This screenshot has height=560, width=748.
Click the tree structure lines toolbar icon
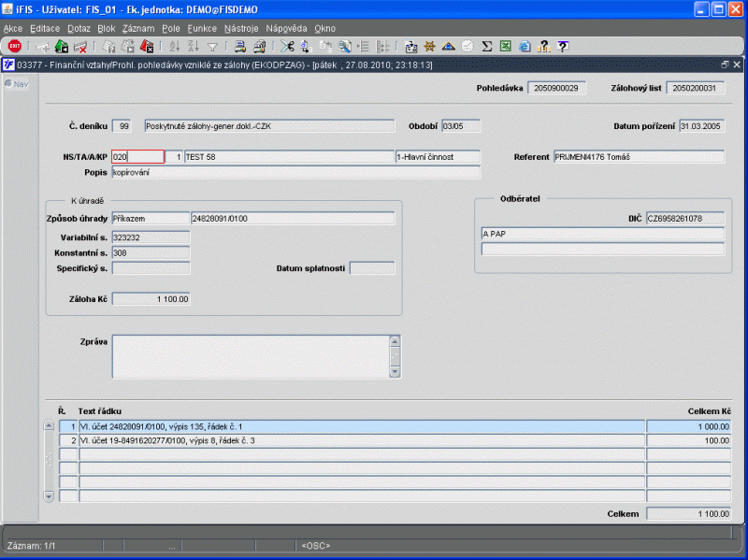click(382, 46)
